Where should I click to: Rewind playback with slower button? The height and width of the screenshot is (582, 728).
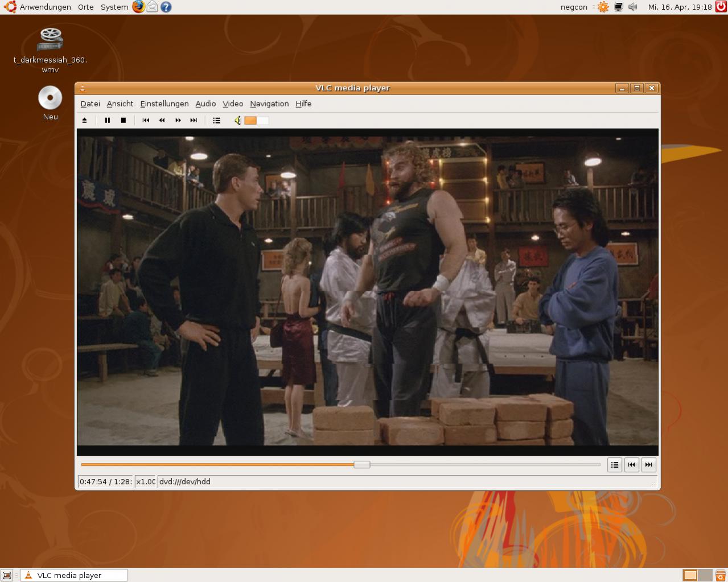(162, 120)
